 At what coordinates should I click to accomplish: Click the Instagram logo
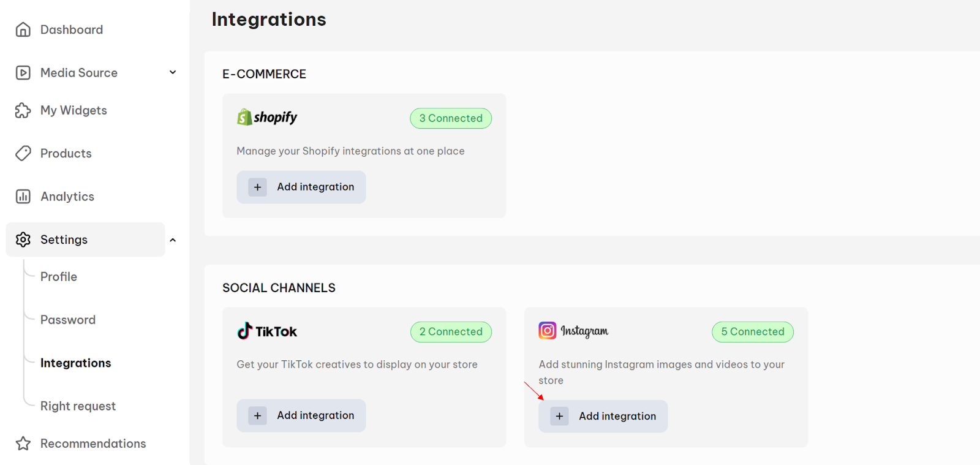(x=573, y=331)
